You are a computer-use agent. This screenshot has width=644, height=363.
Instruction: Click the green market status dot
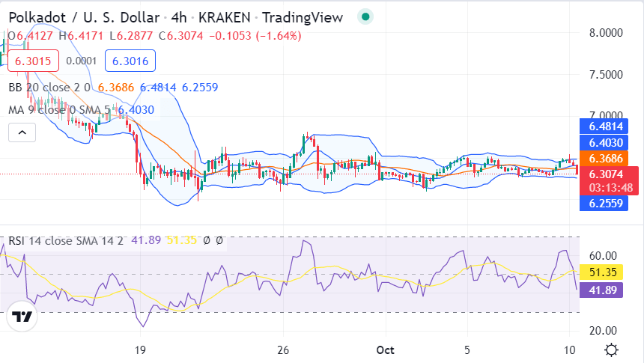click(365, 17)
